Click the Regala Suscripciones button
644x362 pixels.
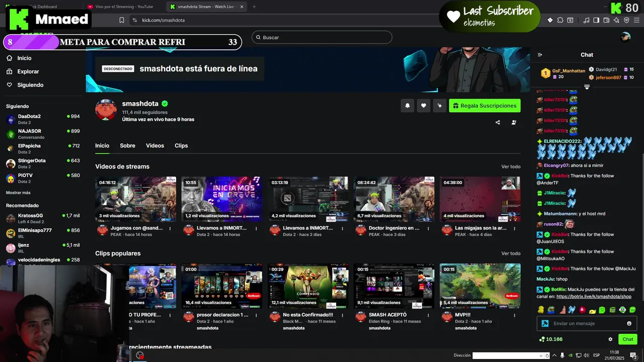(485, 106)
